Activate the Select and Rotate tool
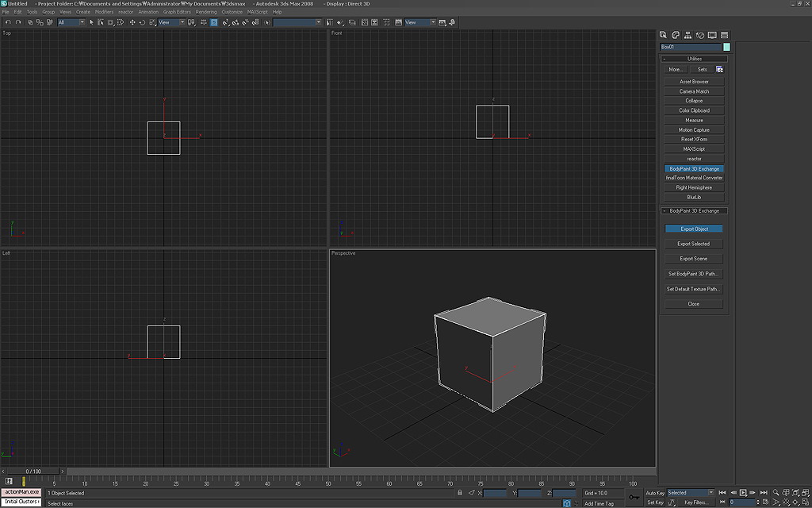Viewport: 812px width, 508px height. point(142,22)
